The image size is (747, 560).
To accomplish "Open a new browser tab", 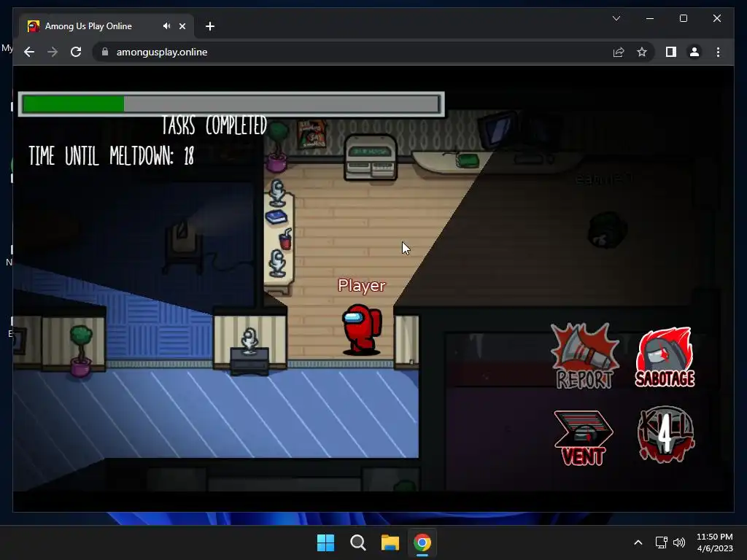I will pos(209,26).
